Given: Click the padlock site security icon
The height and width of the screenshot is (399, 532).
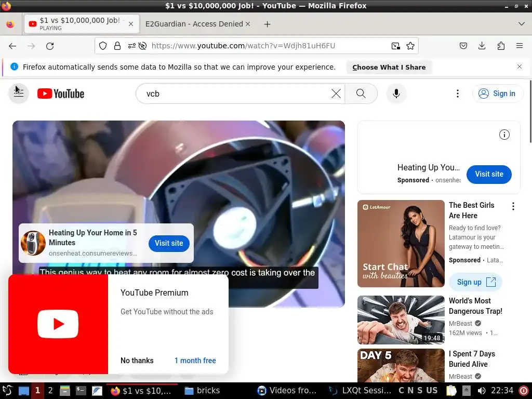Looking at the screenshot, I should pyautogui.click(x=117, y=46).
